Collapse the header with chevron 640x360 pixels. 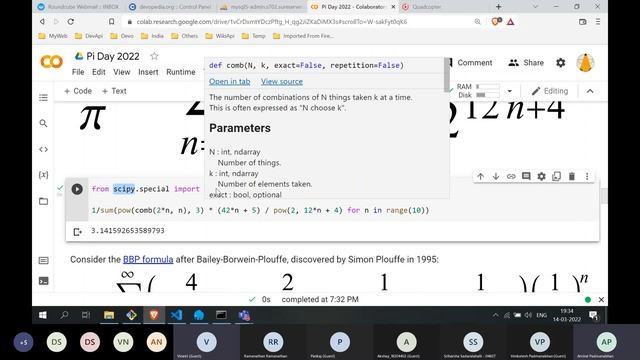(590, 91)
